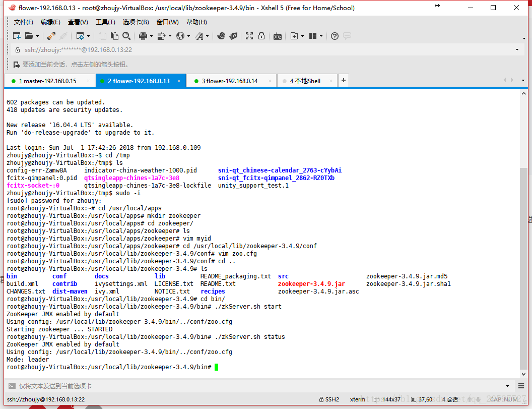The image size is (532, 409).
Task: Click the add-session arrow icon
Action: (16, 65)
